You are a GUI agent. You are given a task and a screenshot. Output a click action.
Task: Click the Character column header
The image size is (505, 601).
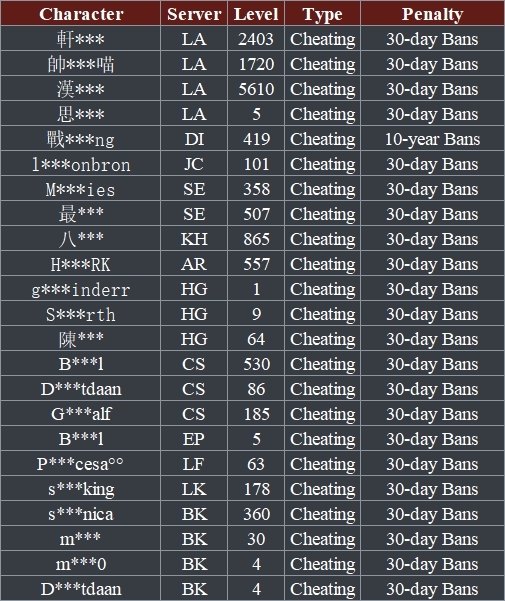coord(81,14)
